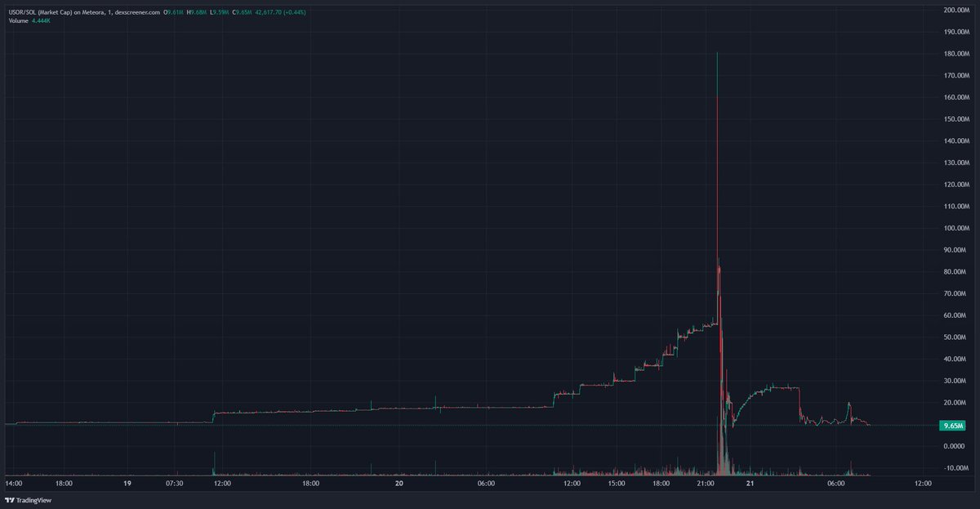Click the 07:30 time axis label
Screen dimensions: 980x509
tap(175, 483)
